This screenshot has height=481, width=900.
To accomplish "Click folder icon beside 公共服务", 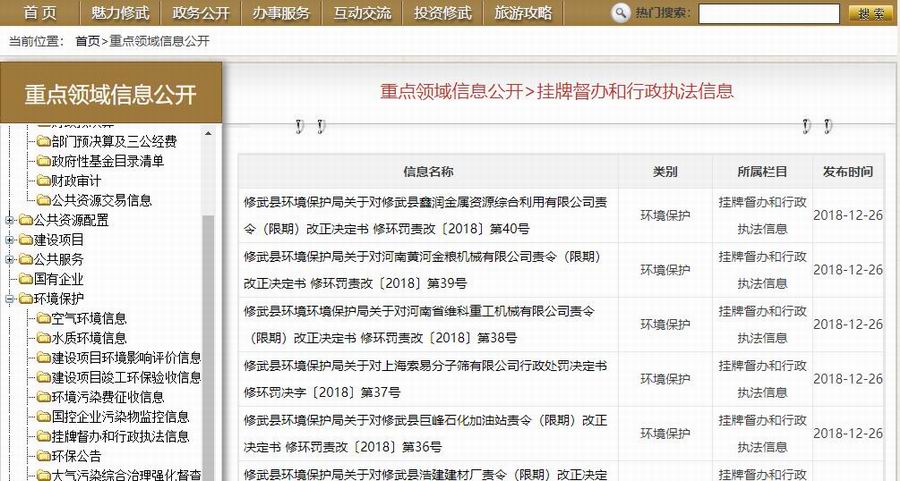I will pyautogui.click(x=26, y=259).
